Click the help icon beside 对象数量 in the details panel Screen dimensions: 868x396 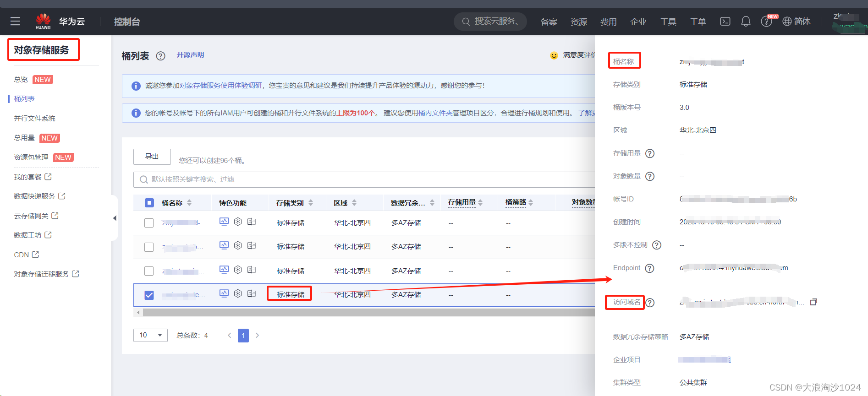click(x=650, y=176)
